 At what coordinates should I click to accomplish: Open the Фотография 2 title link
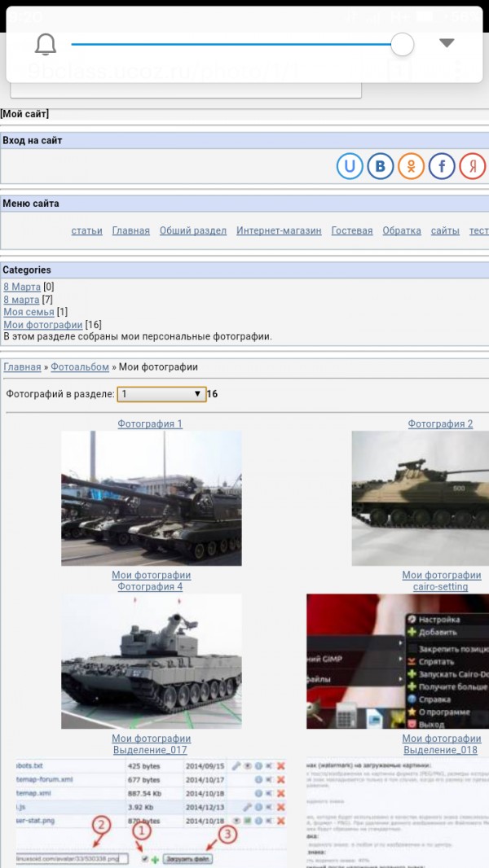[440, 424]
